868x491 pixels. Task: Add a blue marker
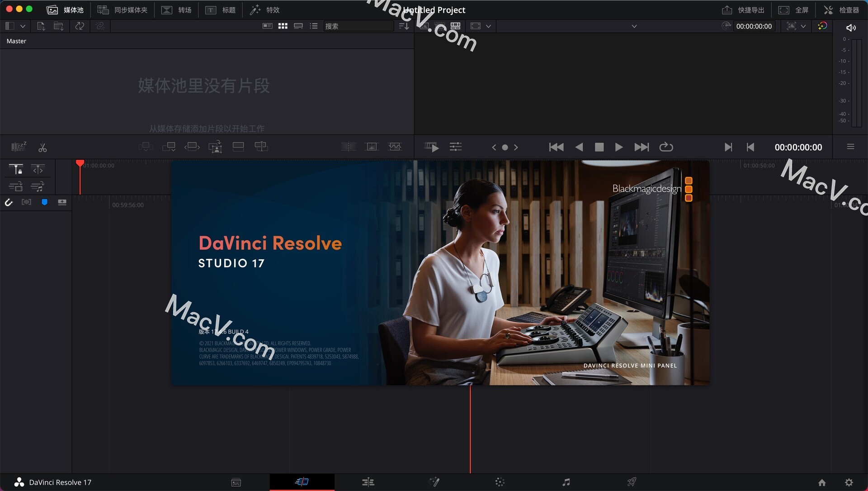tap(44, 202)
